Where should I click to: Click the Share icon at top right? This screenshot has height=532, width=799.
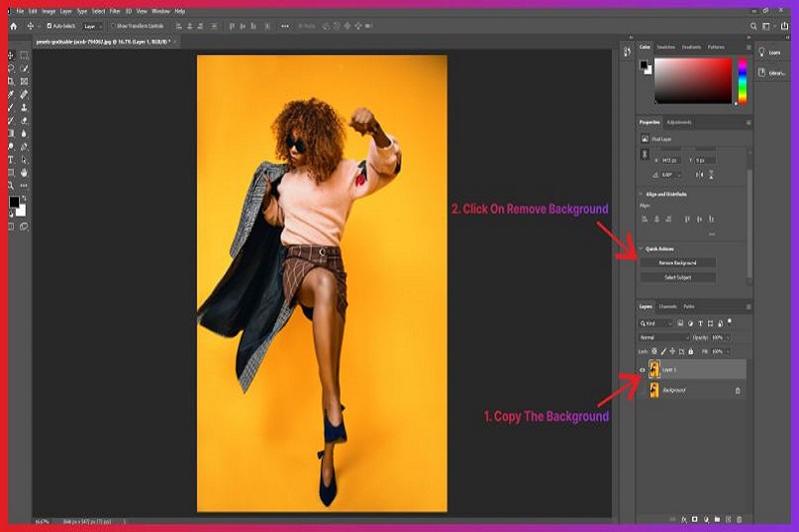(785, 26)
